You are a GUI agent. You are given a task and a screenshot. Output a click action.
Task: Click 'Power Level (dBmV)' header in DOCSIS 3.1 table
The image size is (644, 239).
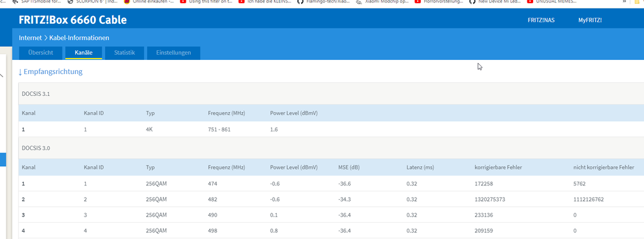point(294,113)
